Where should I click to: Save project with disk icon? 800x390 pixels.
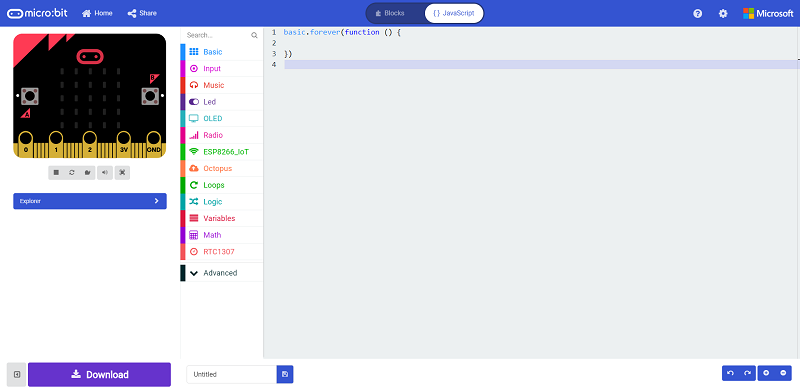point(285,374)
